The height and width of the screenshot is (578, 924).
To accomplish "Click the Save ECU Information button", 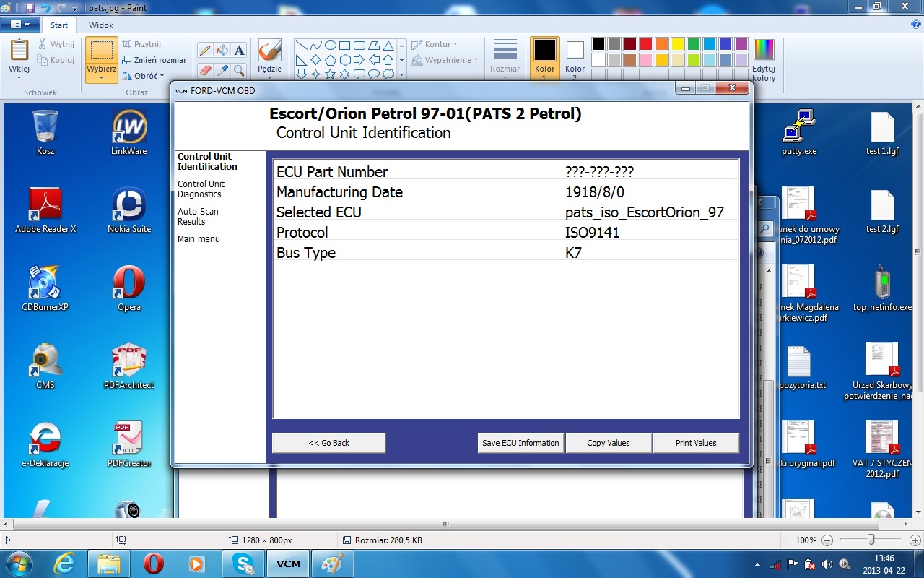I will point(520,443).
